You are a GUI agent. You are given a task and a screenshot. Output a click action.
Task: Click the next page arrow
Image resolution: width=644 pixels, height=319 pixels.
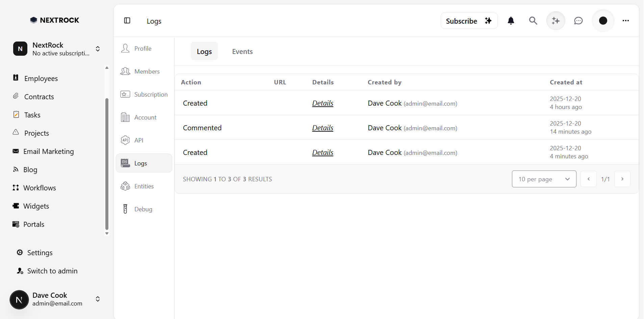pyautogui.click(x=622, y=179)
